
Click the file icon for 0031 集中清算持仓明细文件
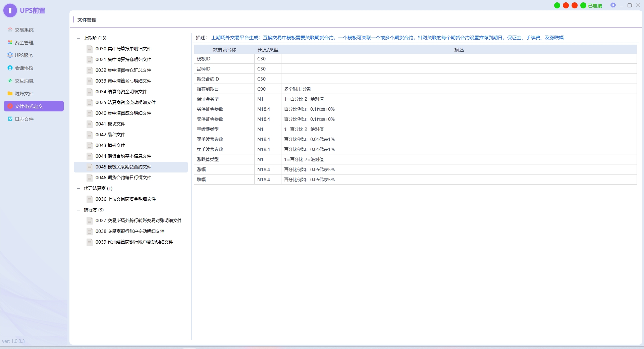pos(90,59)
